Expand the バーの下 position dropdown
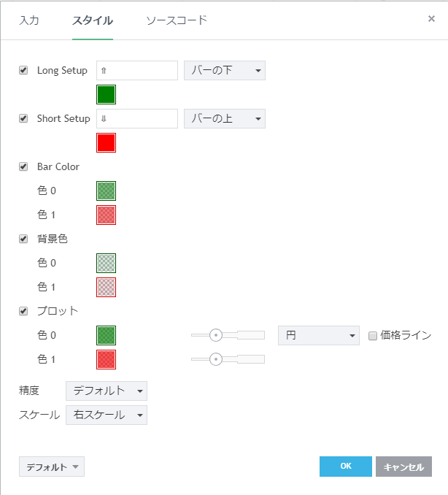The width and height of the screenshot is (448, 495). tap(224, 70)
